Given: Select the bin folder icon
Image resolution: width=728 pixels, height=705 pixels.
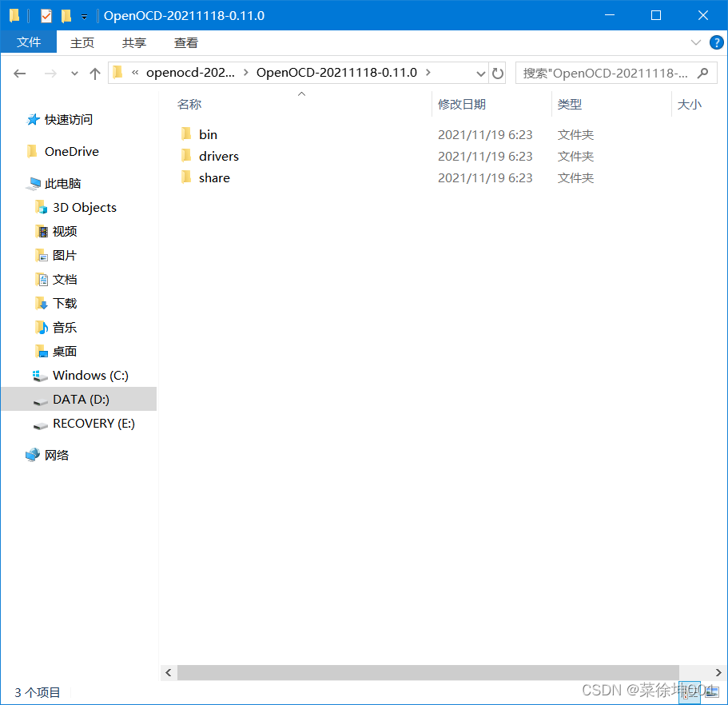Looking at the screenshot, I should 186,133.
